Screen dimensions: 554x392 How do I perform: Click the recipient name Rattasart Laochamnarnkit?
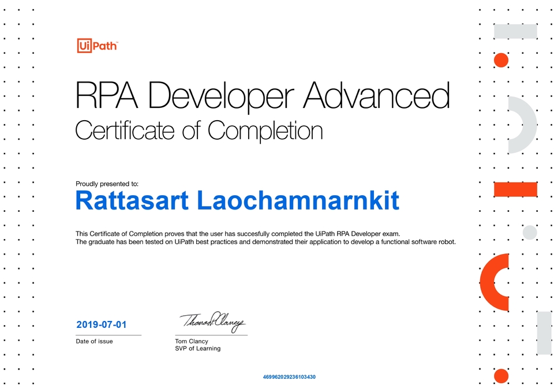(x=237, y=200)
